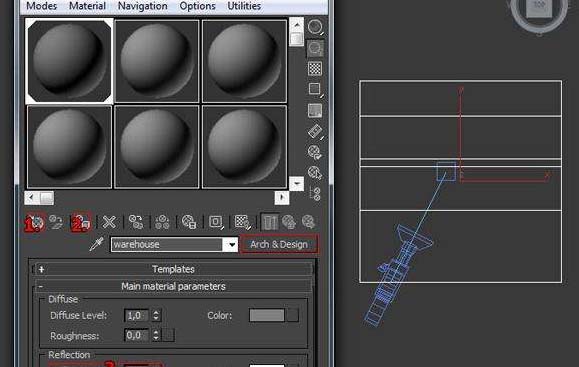Toggle the Backlight icon
The width and height of the screenshot is (579, 367).
[x=315, y=48]
